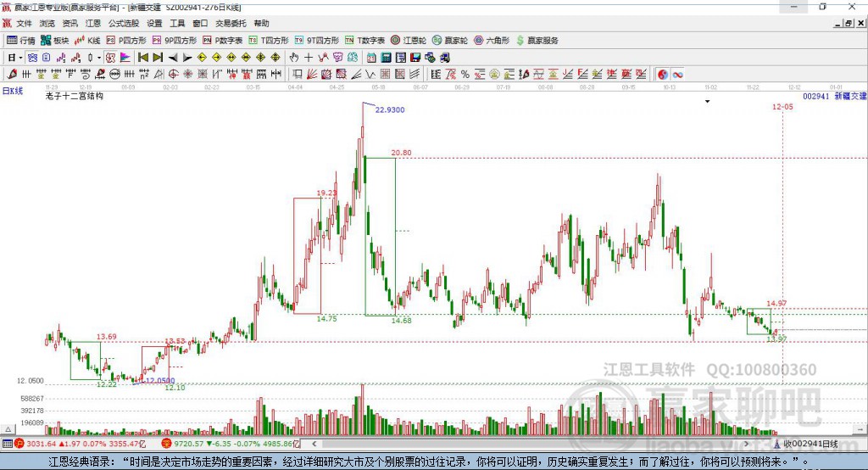Click the 板块 sector toolbar button
The image size is (868, 470).
pyautogui.click(x=55, y=41)
